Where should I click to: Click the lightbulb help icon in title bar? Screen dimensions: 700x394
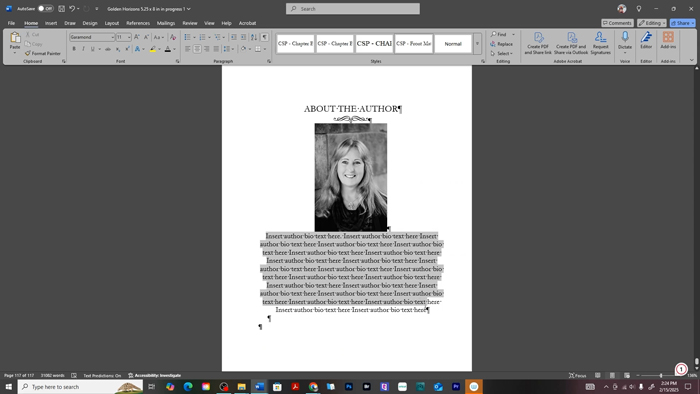(x=639, y=8)
